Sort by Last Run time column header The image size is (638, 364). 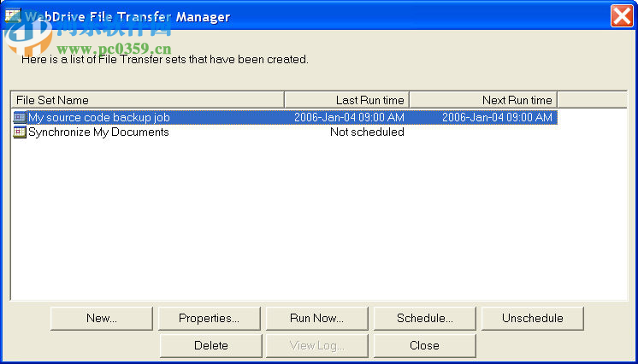pos(347,100)
